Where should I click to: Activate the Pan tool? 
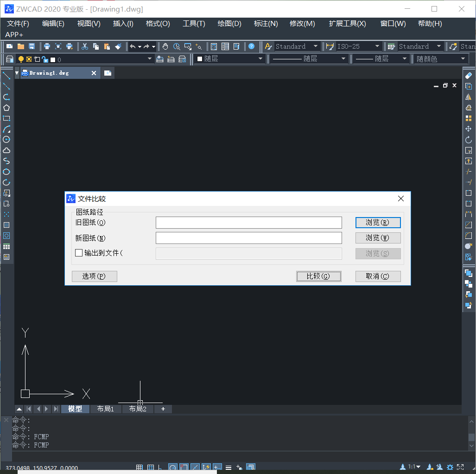point(165,46)
